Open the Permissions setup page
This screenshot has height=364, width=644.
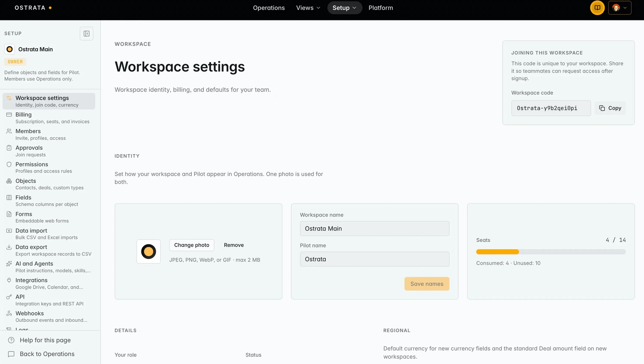click(49, 168)
